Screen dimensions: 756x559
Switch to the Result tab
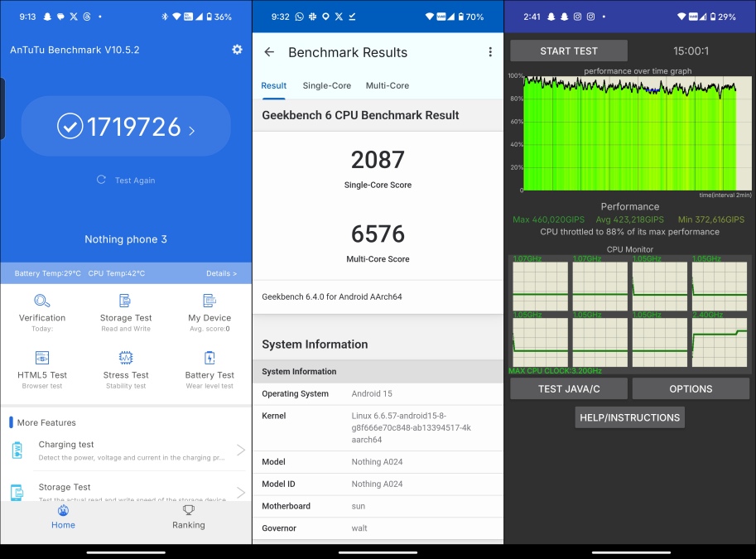coord(274,86)
